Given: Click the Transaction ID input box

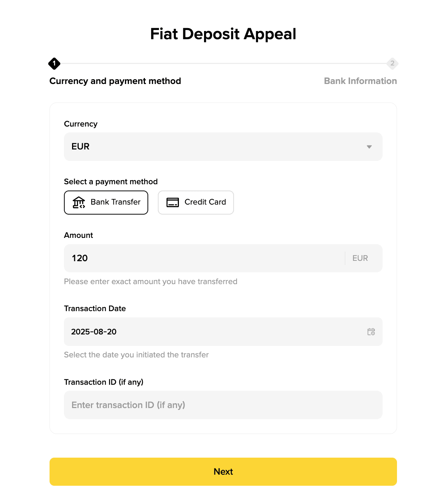Looking at the screenshot, I should tap(223, 405).
